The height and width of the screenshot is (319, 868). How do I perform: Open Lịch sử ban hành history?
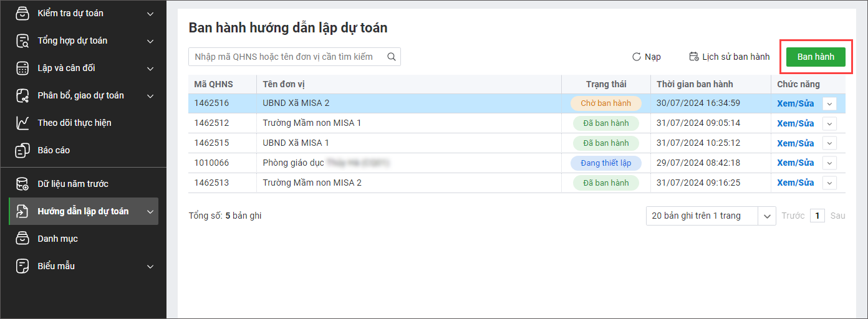point(729,57)
